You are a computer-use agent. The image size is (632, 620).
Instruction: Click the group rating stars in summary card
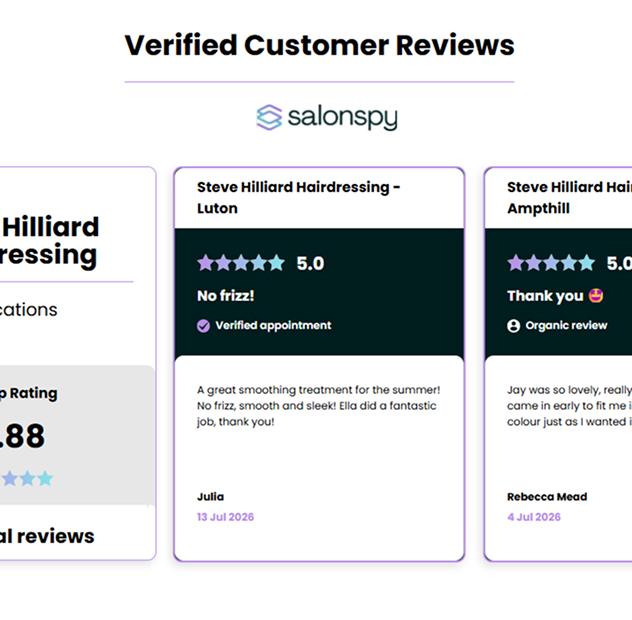27,479
